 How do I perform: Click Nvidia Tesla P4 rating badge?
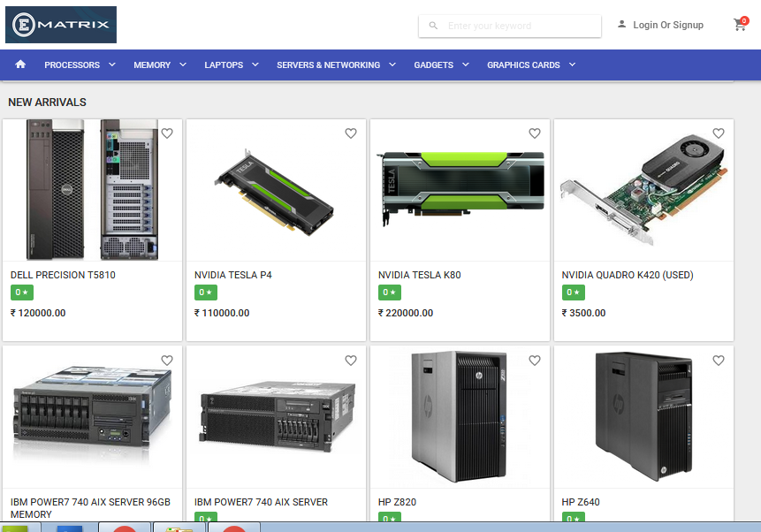206,293
